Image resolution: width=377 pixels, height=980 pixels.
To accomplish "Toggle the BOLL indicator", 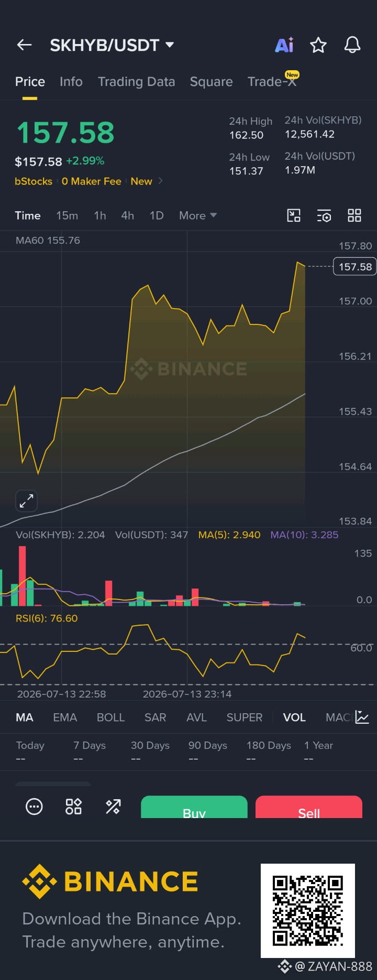I will [x=110, y=717].
